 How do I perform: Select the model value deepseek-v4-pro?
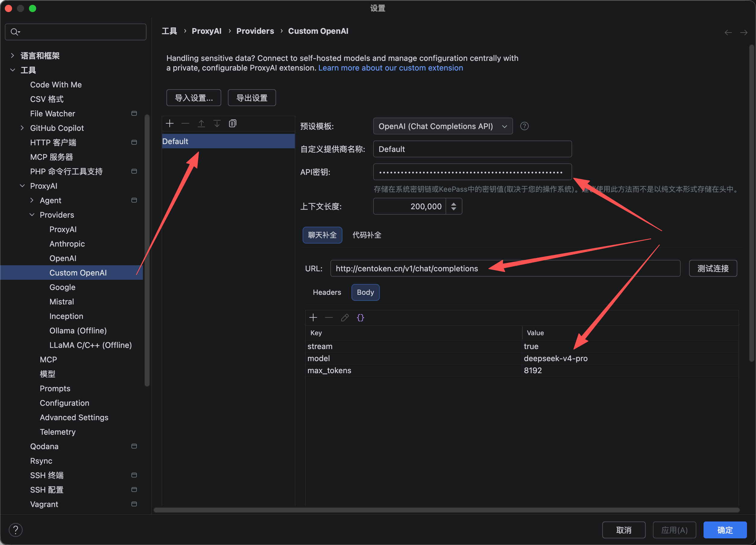coord(555,358)
